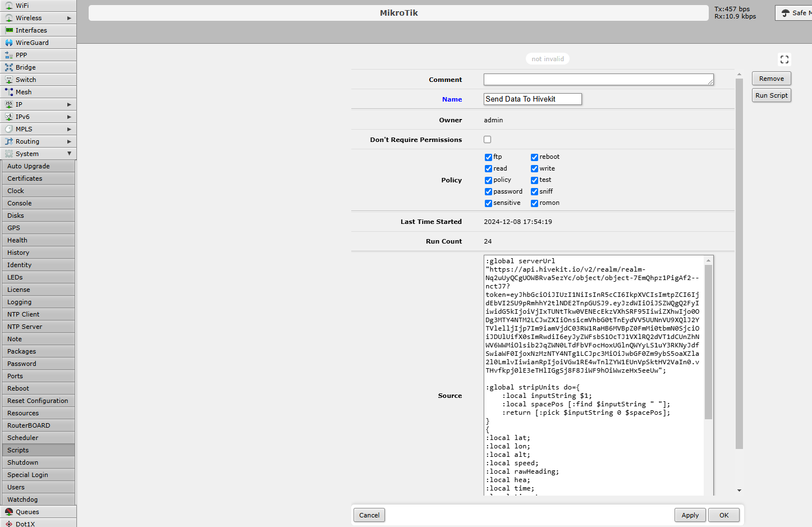Uncheck the password policy checkbox
Screen dimensions: 812x527
488,191
